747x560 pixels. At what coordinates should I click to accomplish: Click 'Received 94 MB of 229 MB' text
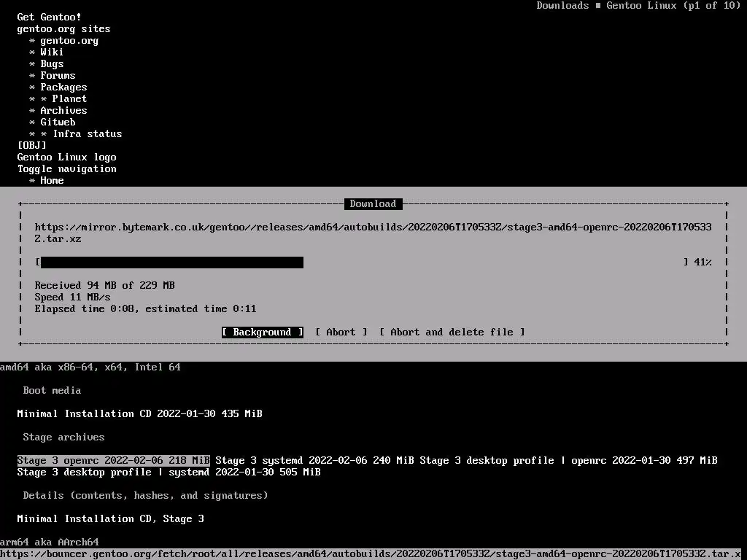pos(105,285)
